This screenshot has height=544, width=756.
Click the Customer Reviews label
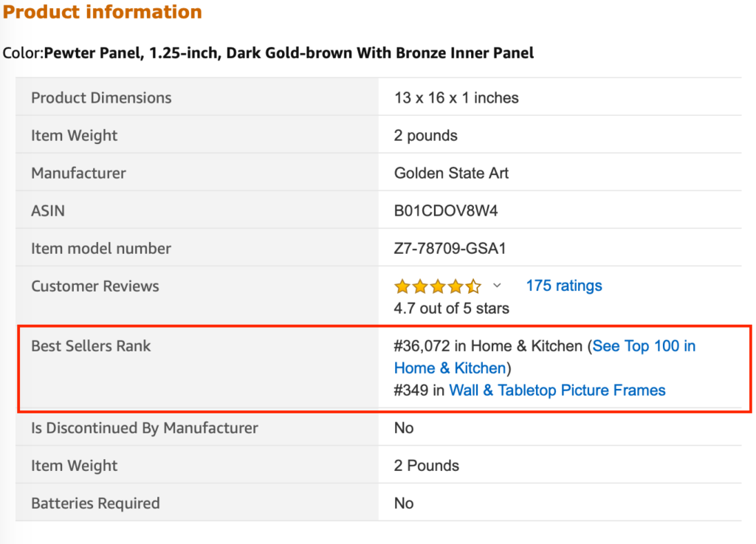95,286
